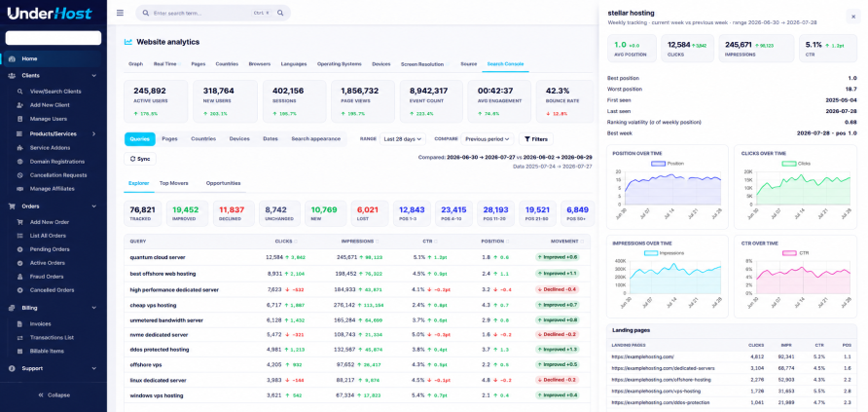Click the Orders cart icon

pos(12,206)
